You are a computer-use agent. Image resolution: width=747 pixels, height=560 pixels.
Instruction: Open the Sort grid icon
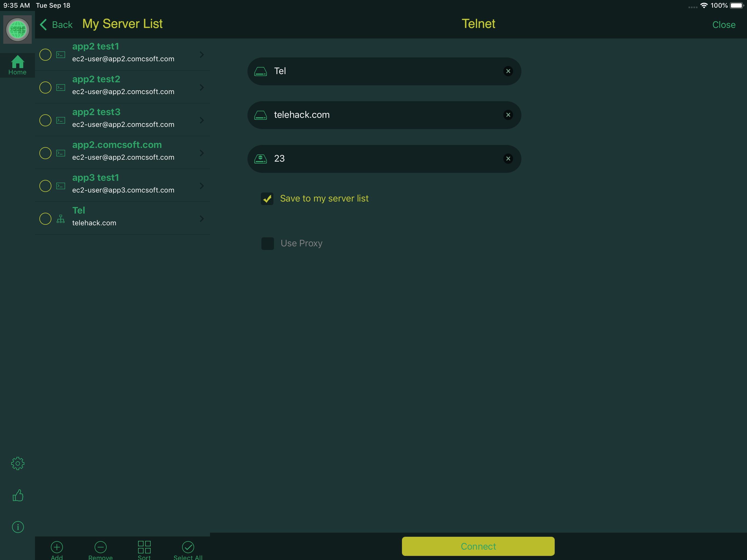[144, 547]
